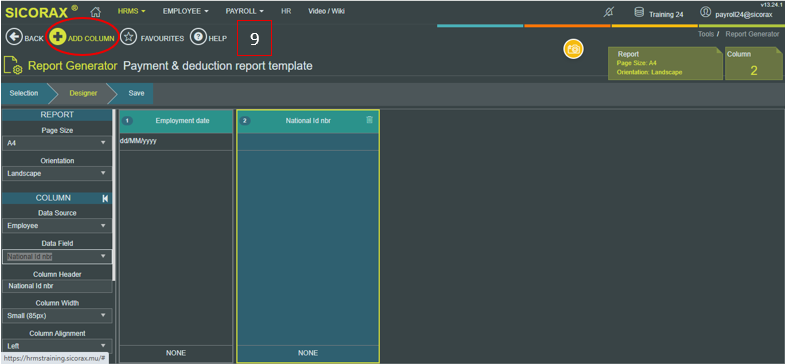
Task: Delete National Id nbr column with trash icon
Action: (x=369, y=120)
